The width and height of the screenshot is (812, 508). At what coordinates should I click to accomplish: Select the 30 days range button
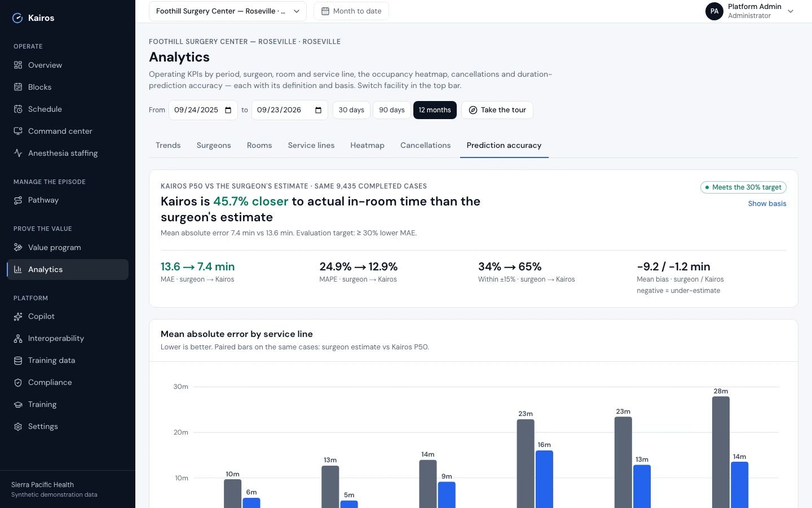[351, 110]
